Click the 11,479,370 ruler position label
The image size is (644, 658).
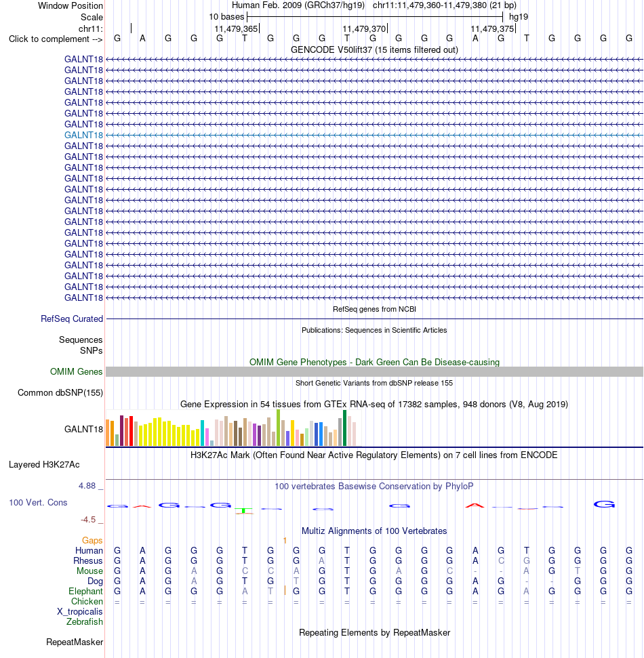click(x=364, y=28)
